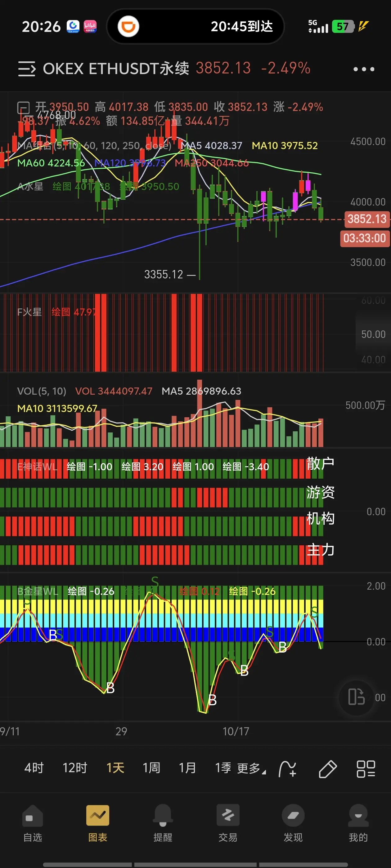Tap the DiDi ride arrival pill

(195, 26)
